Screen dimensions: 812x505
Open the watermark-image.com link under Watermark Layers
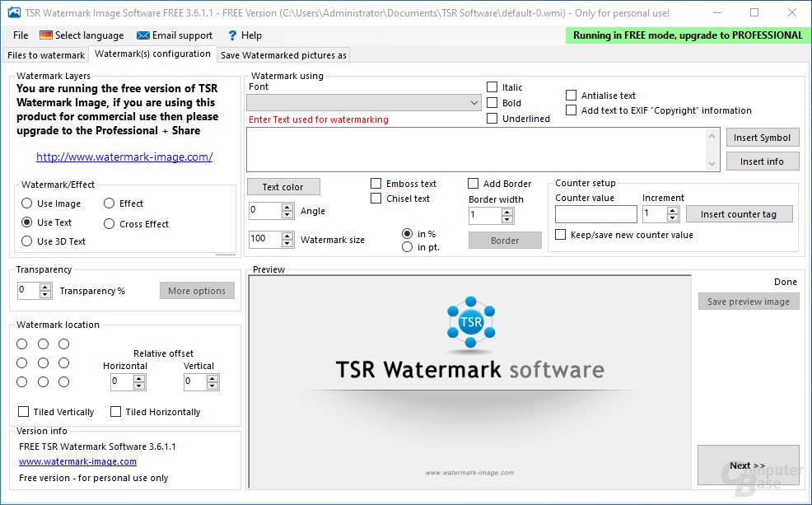124,157
